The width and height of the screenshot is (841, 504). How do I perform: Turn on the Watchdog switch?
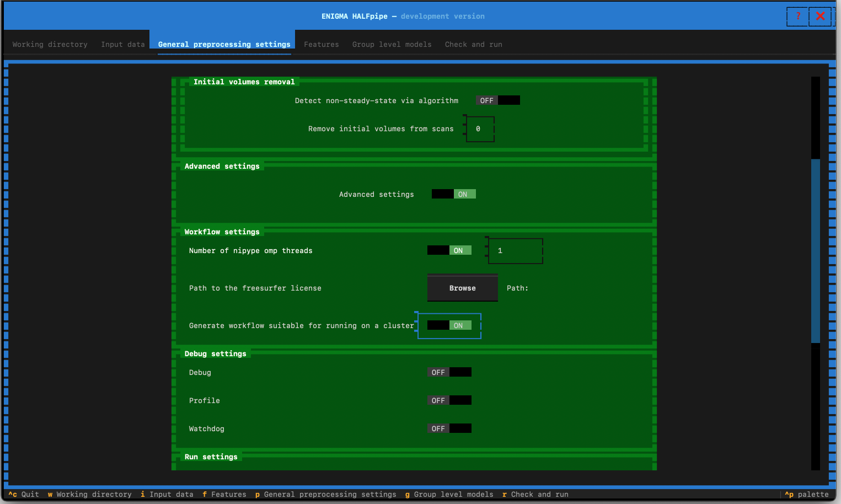(449, 428)
